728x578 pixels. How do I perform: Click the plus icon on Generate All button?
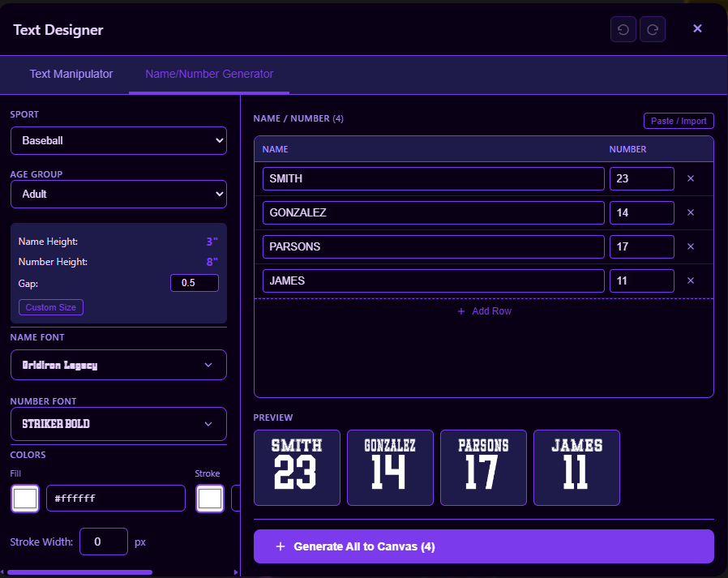(281, 546)
